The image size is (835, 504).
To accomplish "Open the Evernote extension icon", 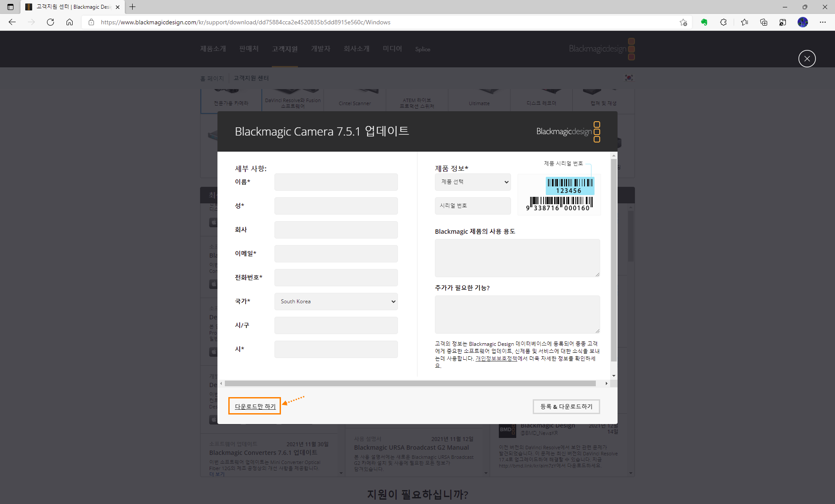I will tap(704, 22).
